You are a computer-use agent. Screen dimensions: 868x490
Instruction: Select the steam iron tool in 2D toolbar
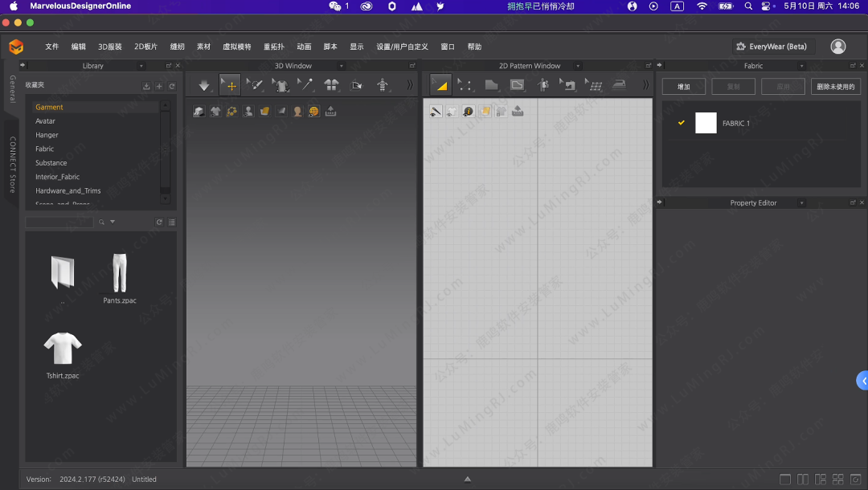(619, 85)
